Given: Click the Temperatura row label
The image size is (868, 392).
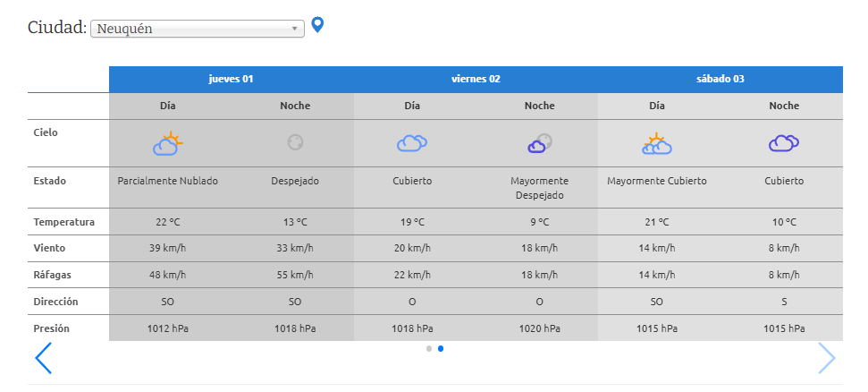Looking at the screenshot, I should (64, 222).
